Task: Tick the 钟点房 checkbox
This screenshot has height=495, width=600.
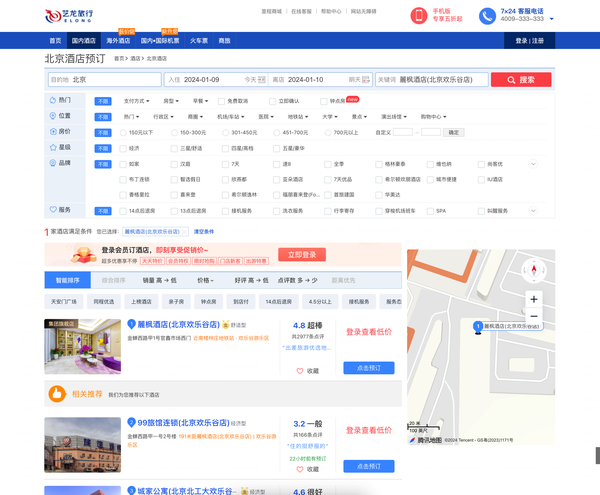Action: 324,101
